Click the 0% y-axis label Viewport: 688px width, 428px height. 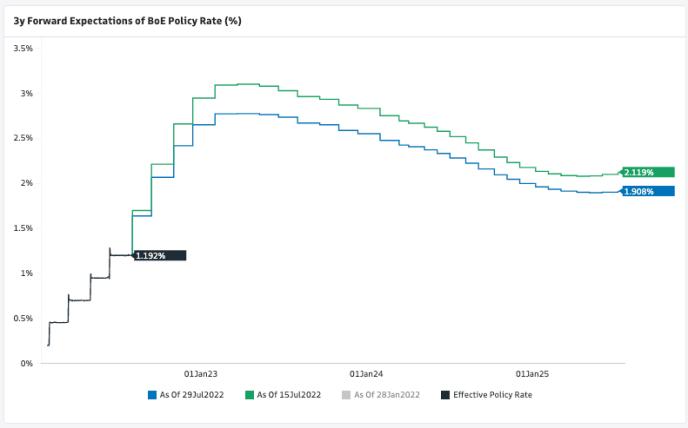[27, 363]
